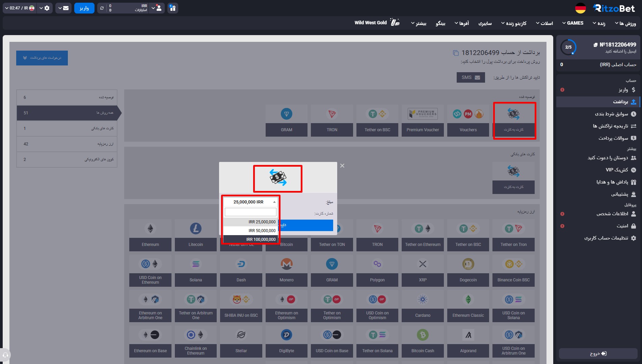Select Stellar withdrawal method
This screenshot has height=364, width=642.
[241, 342]
